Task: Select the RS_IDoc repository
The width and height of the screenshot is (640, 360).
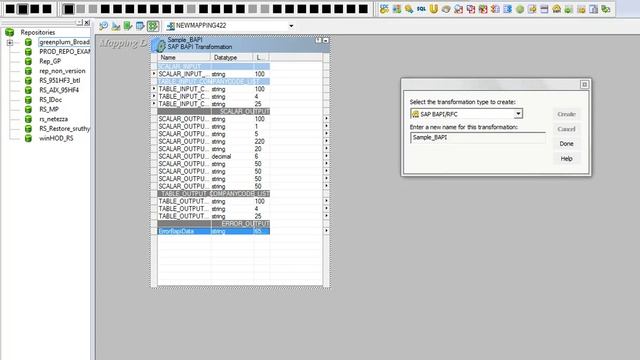Action: [51, 100]
